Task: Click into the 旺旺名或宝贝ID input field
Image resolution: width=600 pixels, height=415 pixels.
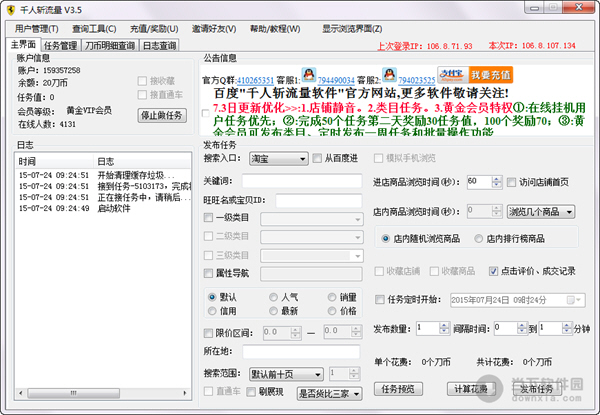Action: click(x=319, y=200)
